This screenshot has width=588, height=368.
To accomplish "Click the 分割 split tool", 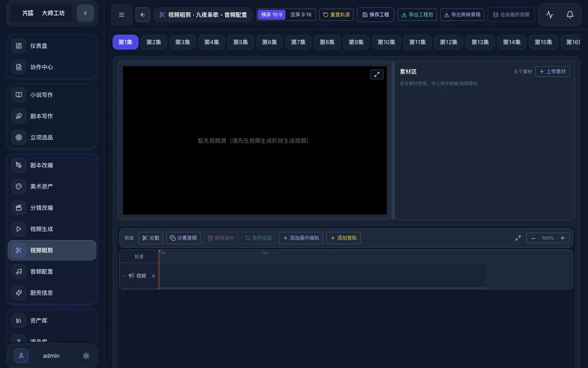I will pos(151,238).
